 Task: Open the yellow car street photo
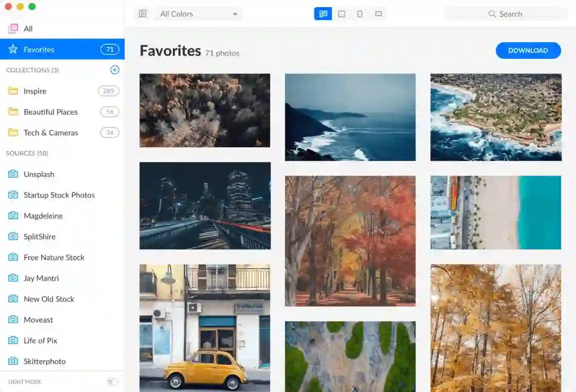click(x=205, y=328)
